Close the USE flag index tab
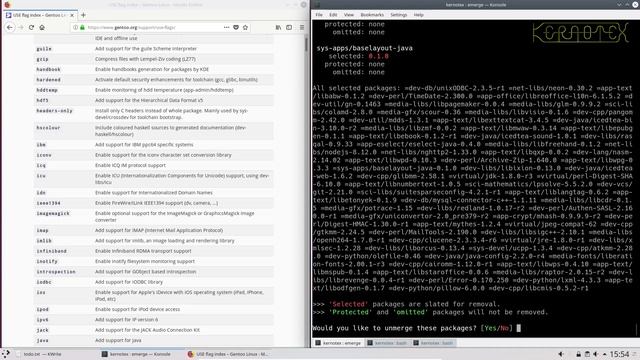This screenshot has width=640, height=360. pos(72,15)
